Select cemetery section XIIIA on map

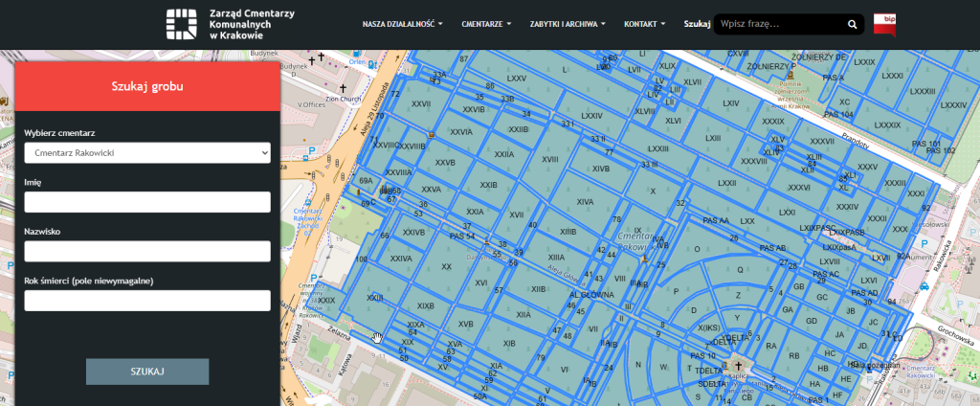[556, 258]
